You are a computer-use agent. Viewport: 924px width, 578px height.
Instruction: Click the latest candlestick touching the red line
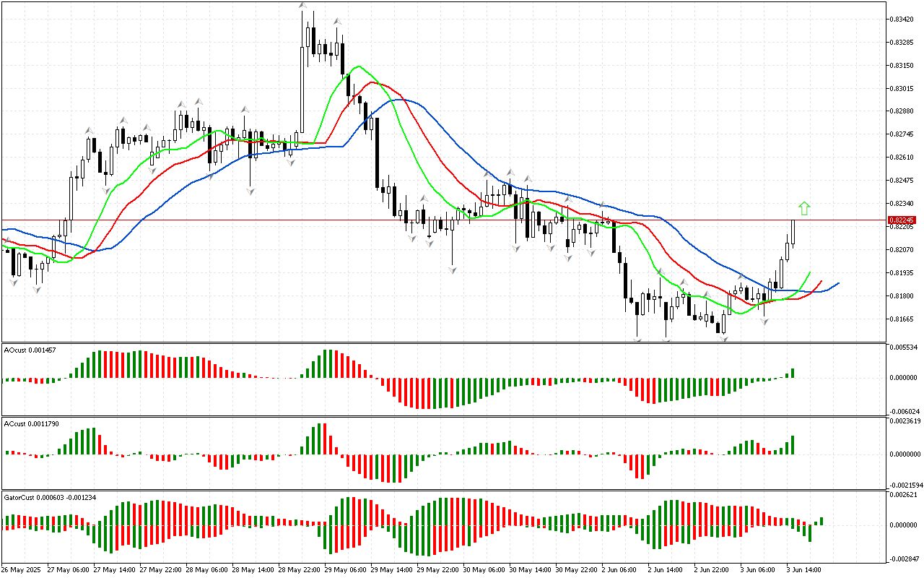[x=793, y=233]
